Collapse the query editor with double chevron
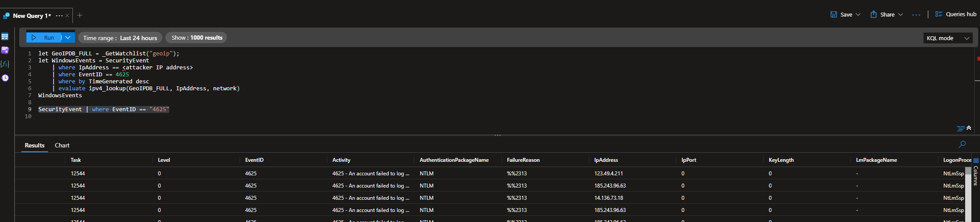Screen dimensions: 980x222 [969, 128]
